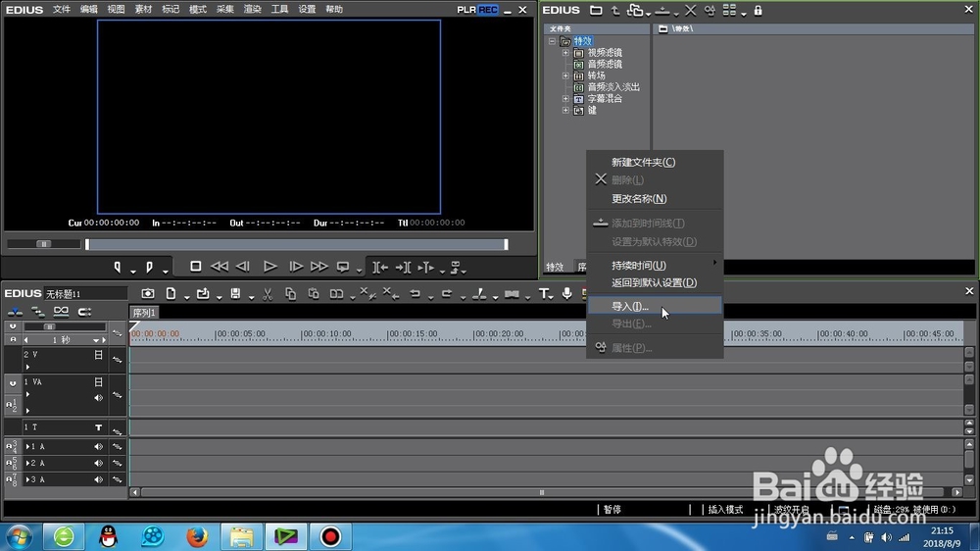Toggle video visibility of 2 V track
Screen dimensions: 980x551
pyautogui.click(x=98, y=355)
